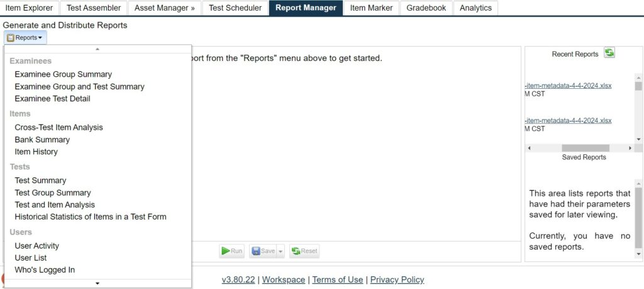
Task: Open the Reports dropdown menu button
Action: [x=25, y=37]
